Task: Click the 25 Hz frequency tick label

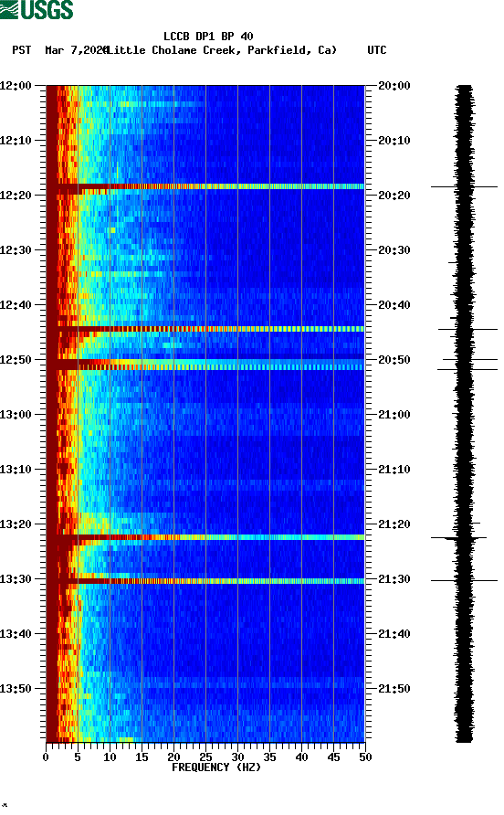Action: tap(205, 757)
